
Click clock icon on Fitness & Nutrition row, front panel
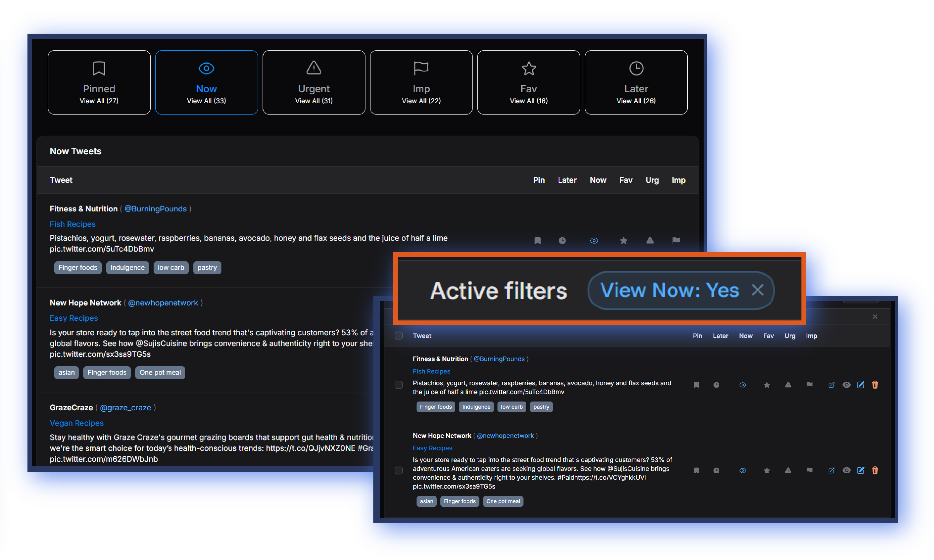pos(716,385)
